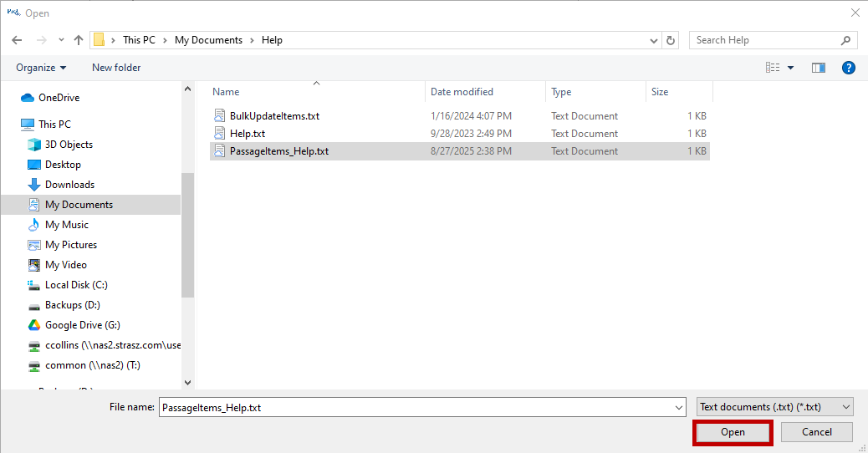The width and height of the screenshot is (868, 453).
Task: Open the Help question mark icon
Action: 848,68
